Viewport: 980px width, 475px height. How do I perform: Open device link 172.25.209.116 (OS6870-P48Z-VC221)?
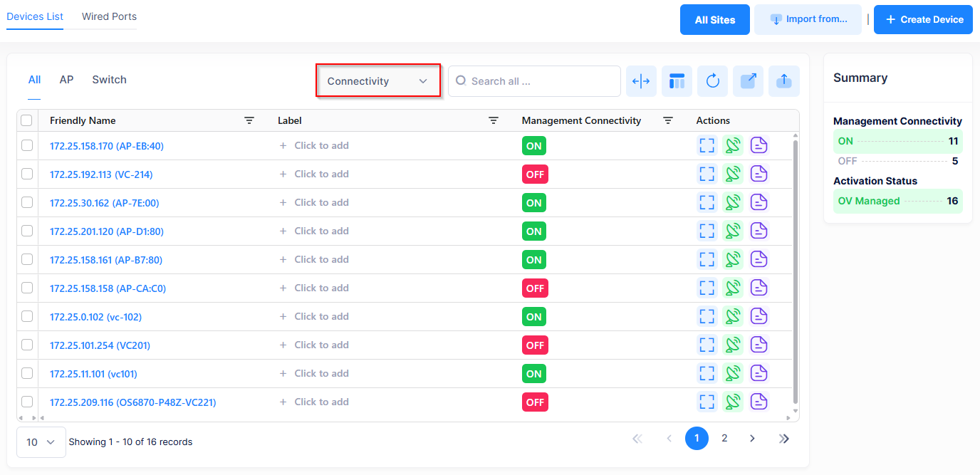pos(132,402)
